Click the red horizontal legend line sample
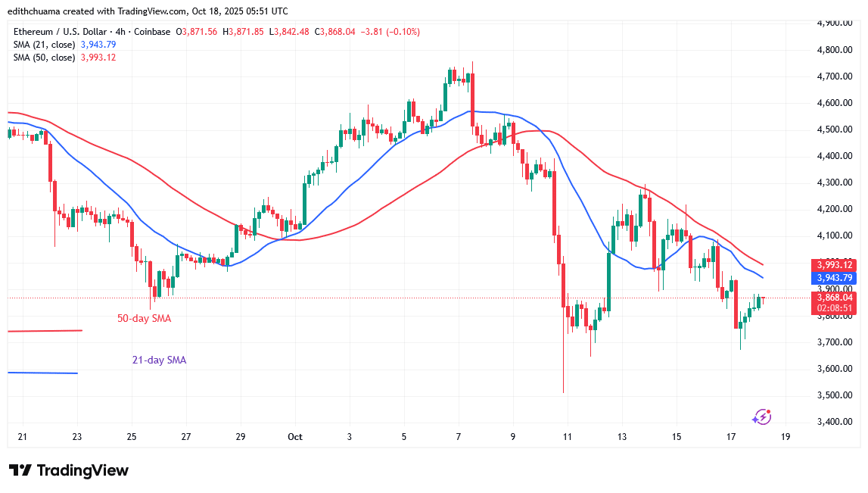Viewport: 868px width, 493px height. (44, 331)
